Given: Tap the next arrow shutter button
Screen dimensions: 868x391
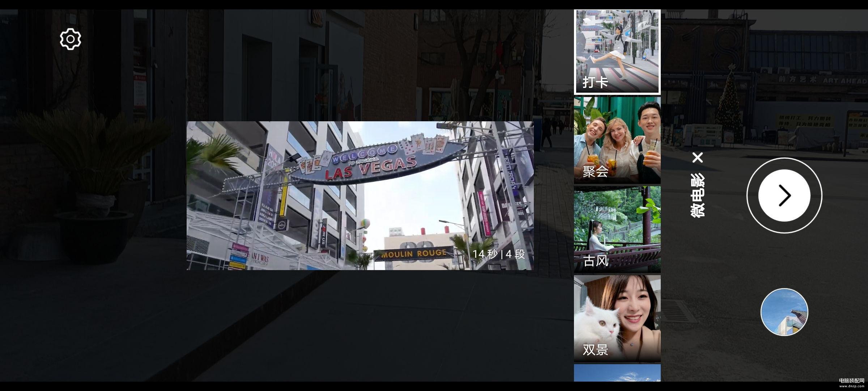Looking at the screenshot, I should (784, 195).
